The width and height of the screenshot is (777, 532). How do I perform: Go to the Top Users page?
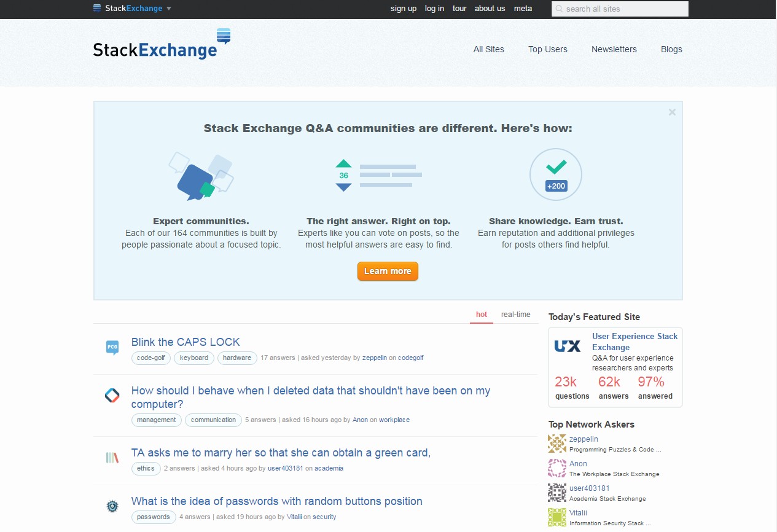[x=547, y=49]
